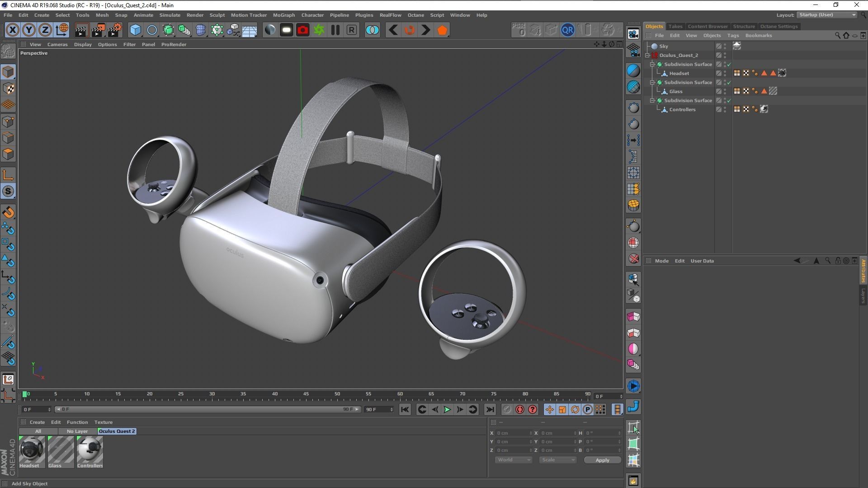Select the Oculus Quest 2 material layer tab

tap(117, 431)
